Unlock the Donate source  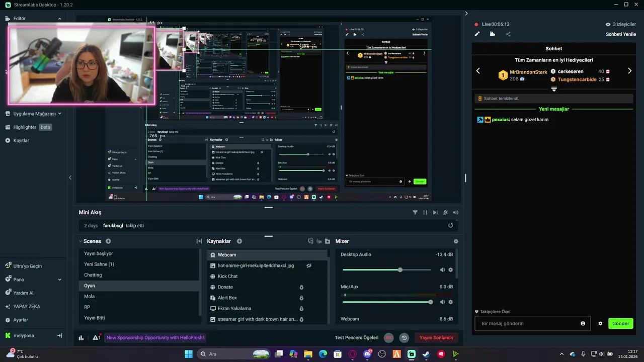click(301, 287)
